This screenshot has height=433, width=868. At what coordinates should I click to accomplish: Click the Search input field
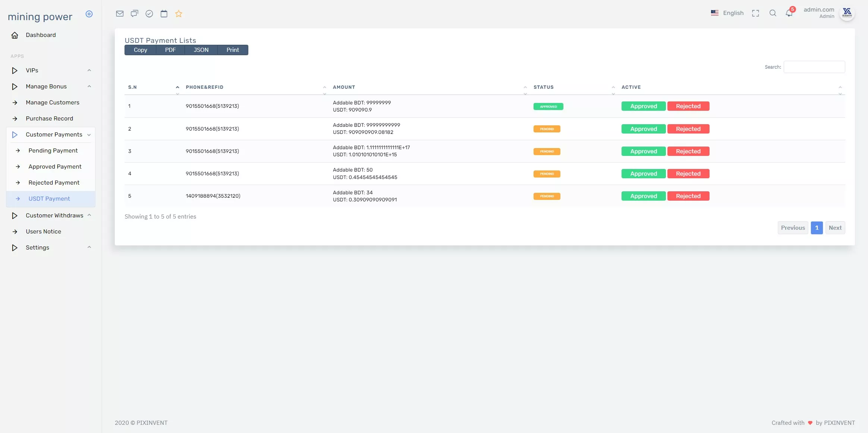point(814,67)
